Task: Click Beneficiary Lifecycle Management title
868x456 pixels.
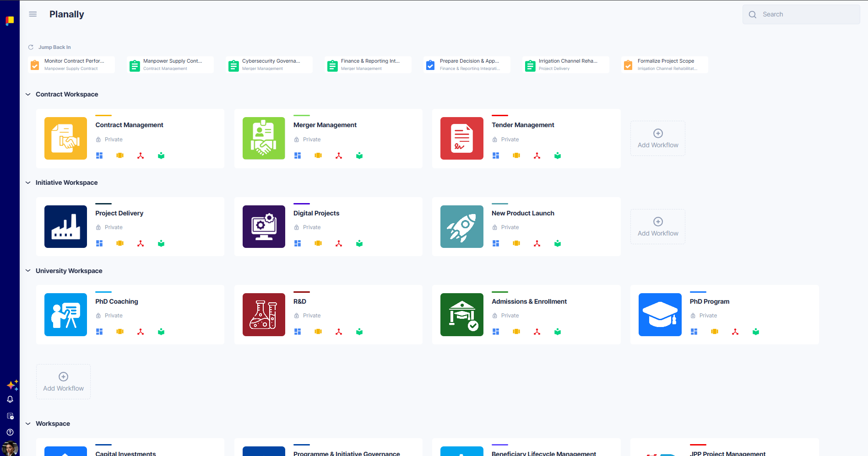Action: click(544, 453)
